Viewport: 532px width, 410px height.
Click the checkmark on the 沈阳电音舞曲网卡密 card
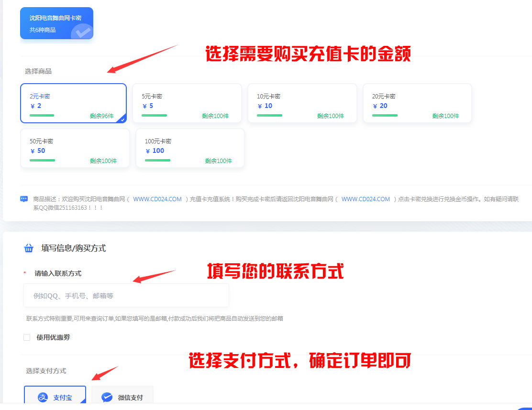(x=82, y=32)
